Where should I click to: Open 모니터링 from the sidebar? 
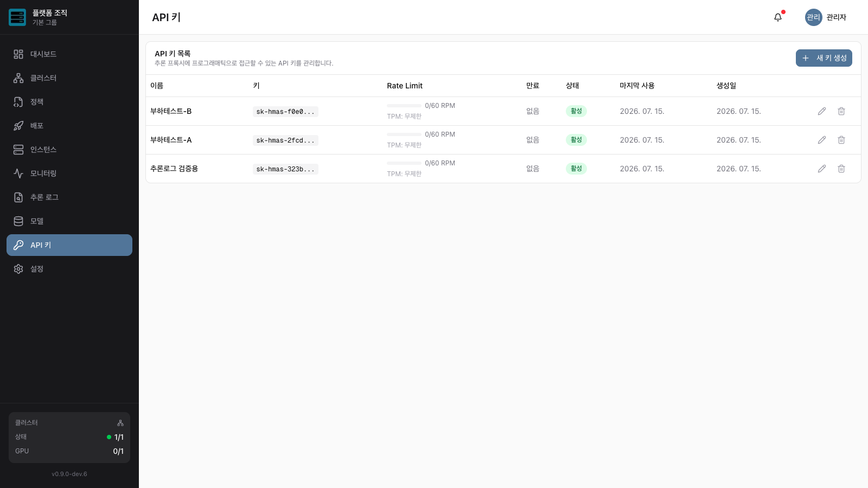point(69,174)
